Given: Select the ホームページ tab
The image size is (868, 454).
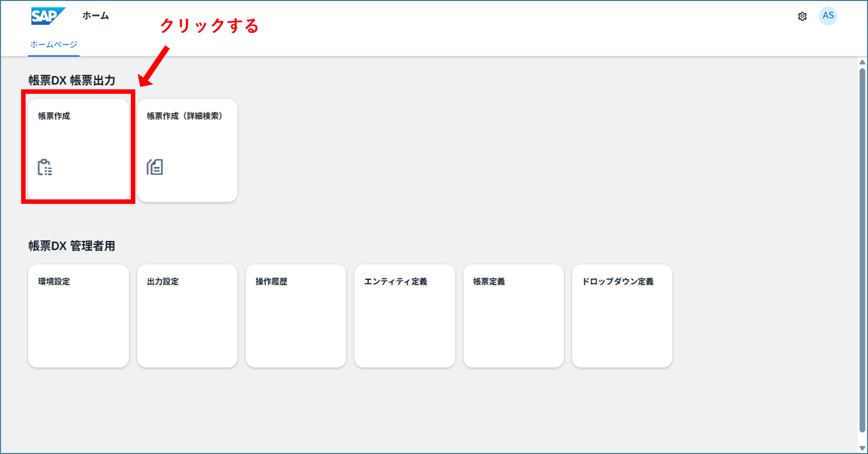Looking at the screenshot, I should click(54, 44).
